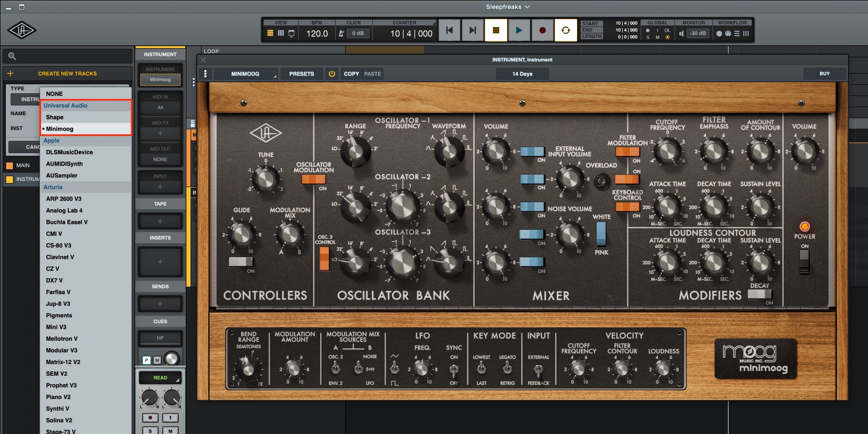Click the workflow round dot icon
868x434 pixels.
[719, 34]
